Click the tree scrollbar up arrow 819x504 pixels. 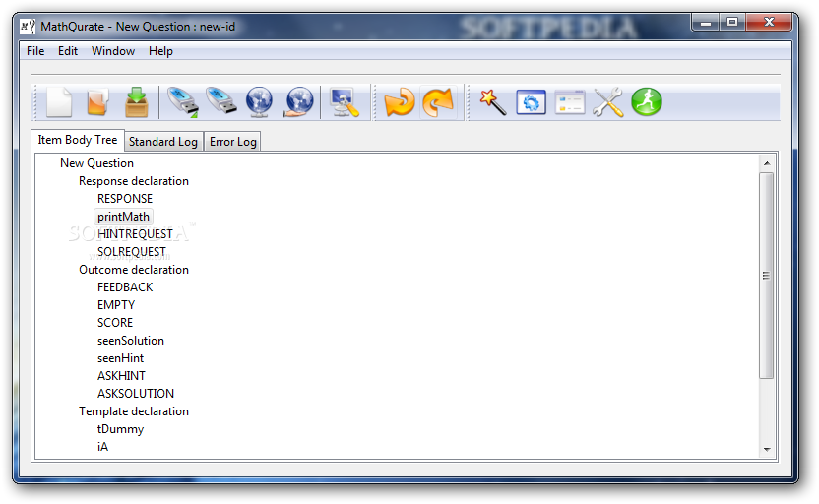tap(767, 163)
